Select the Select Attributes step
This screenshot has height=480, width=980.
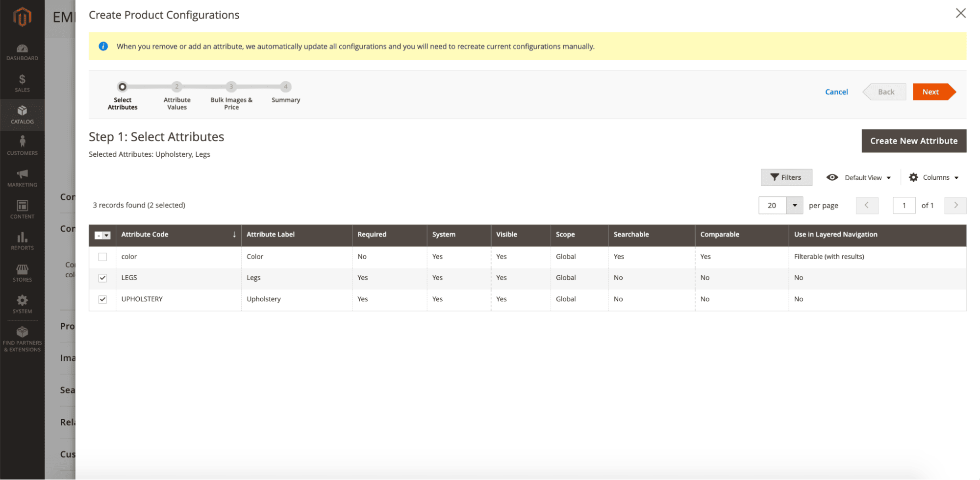click(x=123, y=96)
